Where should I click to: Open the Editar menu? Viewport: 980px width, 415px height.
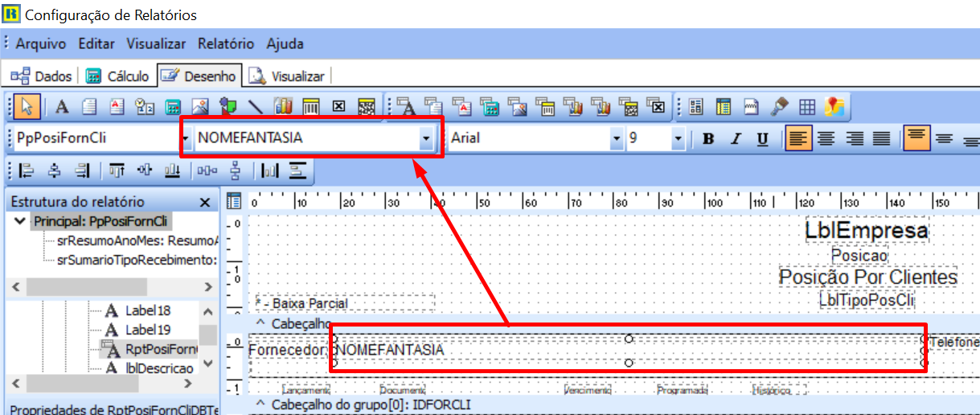96,43
